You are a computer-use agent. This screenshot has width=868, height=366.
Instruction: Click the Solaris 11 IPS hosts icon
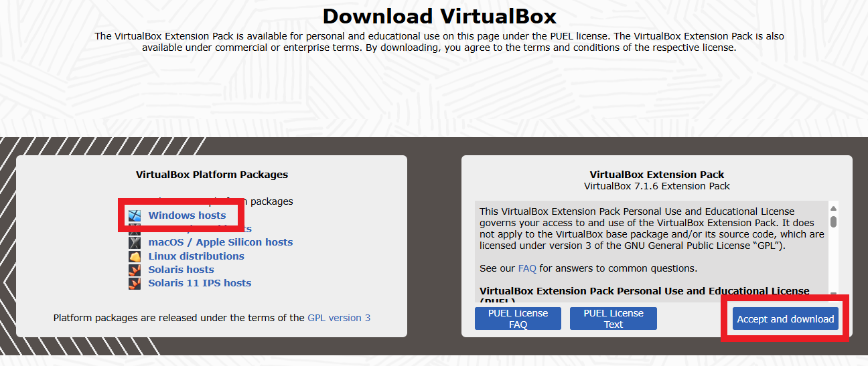click(x=135, y=283)
